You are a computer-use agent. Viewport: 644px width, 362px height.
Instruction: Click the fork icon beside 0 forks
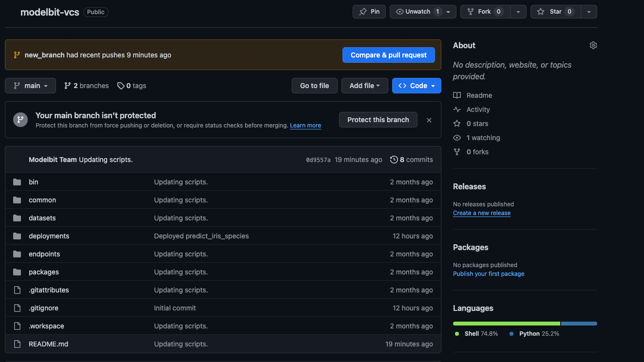point(457,152)
